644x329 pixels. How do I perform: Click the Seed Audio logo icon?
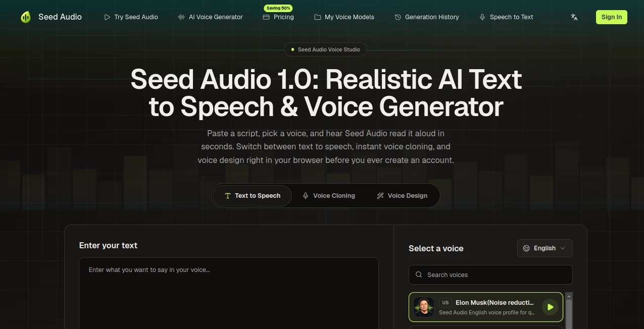[x=26, y=17]
